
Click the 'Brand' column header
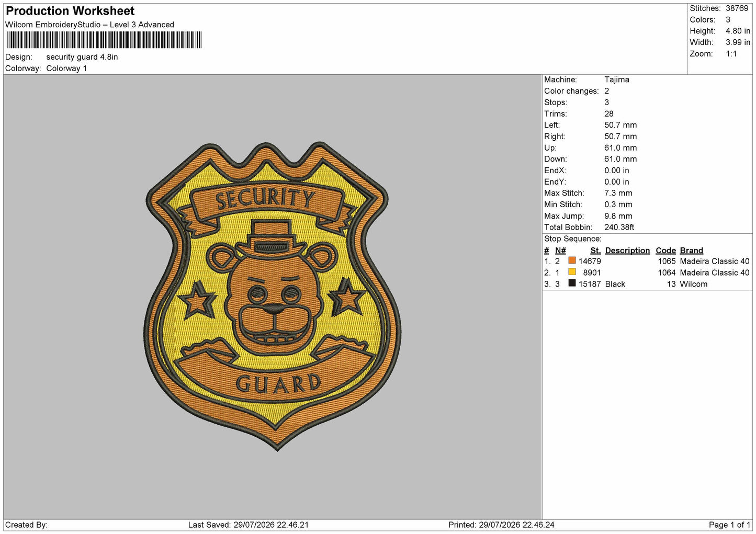tap(692, 251)
